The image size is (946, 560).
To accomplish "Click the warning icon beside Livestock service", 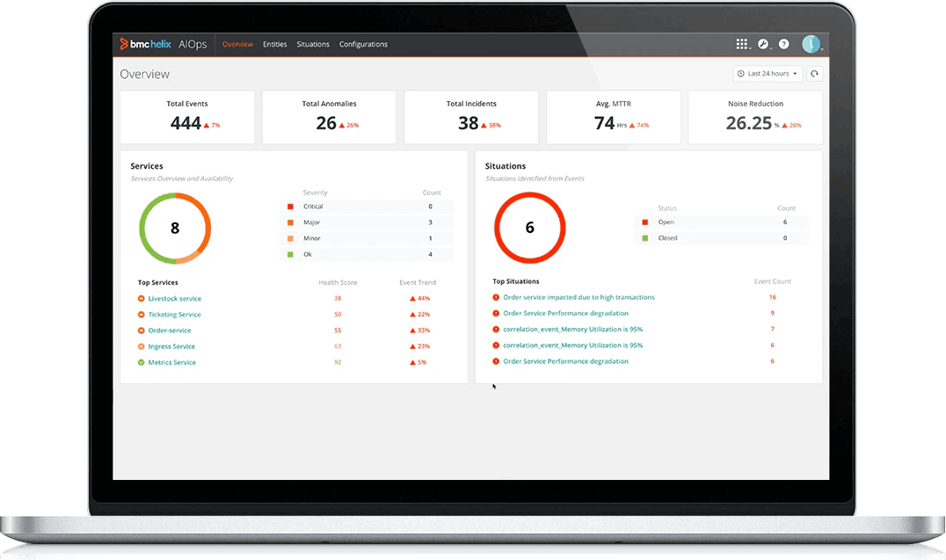I will coord(140,298).
